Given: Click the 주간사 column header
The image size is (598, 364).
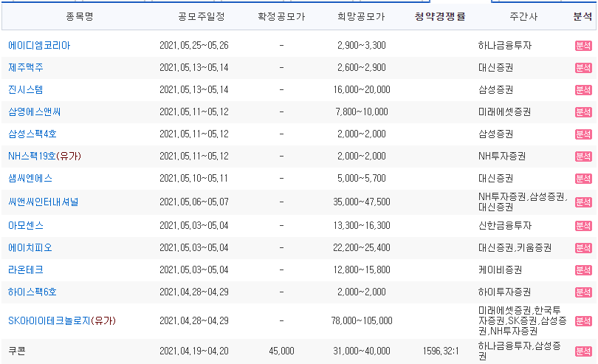Looking at the screenshot, I should coord(523,16).
